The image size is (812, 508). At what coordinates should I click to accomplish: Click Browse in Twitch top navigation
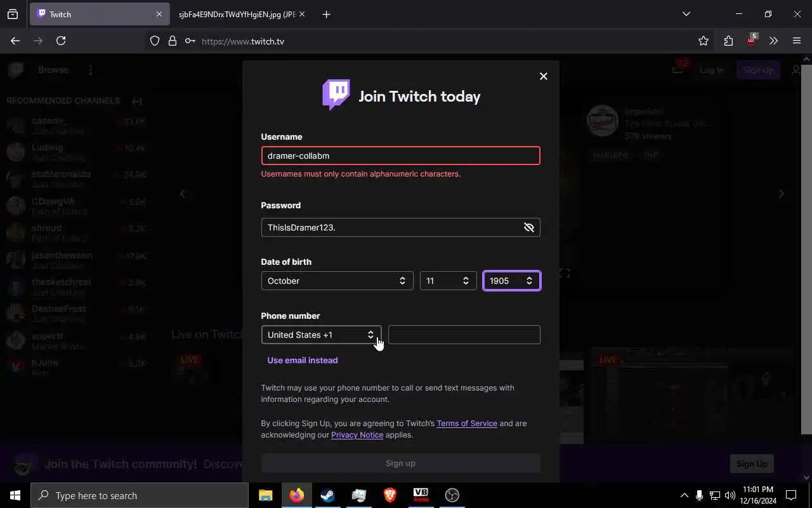coord(53,70)
